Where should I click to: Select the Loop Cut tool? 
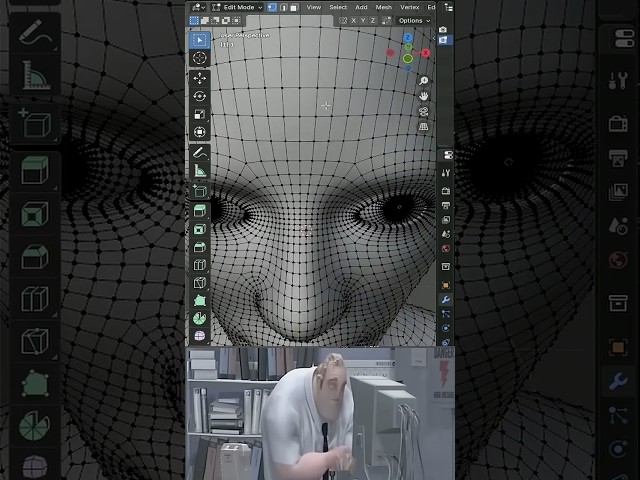coord(200,265)
